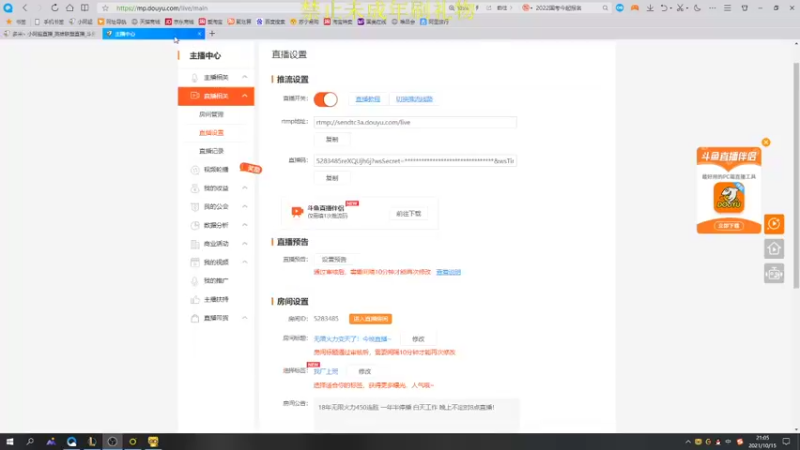Click the gray robot icon on right edge
This screenshot has width=800, height=450.
point(774,274)
